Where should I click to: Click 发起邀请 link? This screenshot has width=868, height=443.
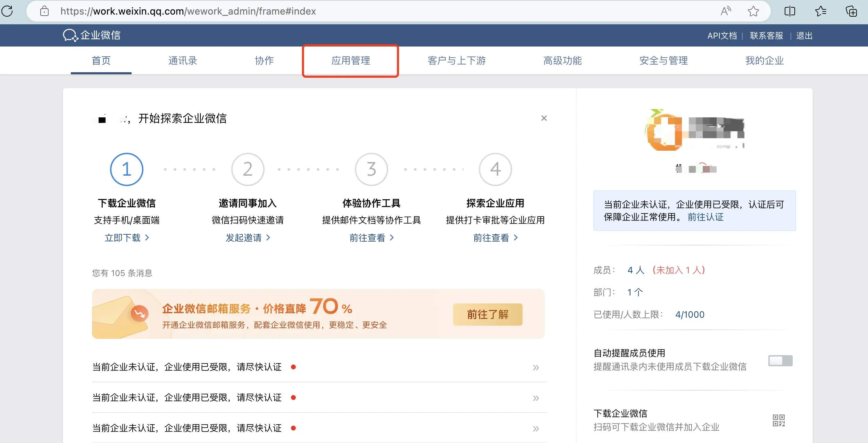coord(248,238)
